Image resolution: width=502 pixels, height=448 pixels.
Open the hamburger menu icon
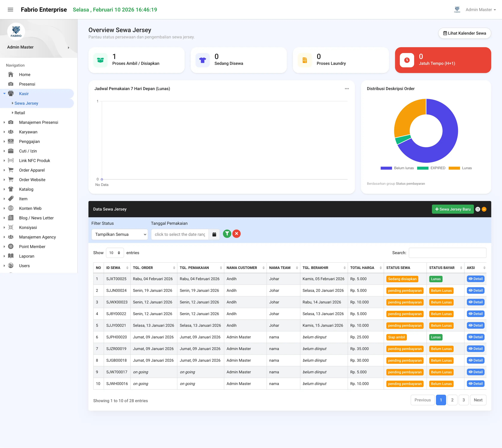click(x=10, y=10)
